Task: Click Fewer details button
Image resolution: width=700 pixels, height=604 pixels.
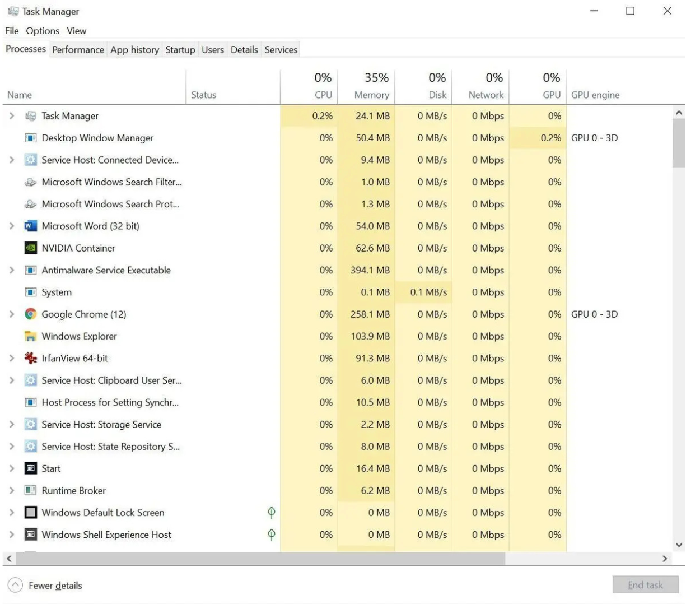Action: pos(45,586)
